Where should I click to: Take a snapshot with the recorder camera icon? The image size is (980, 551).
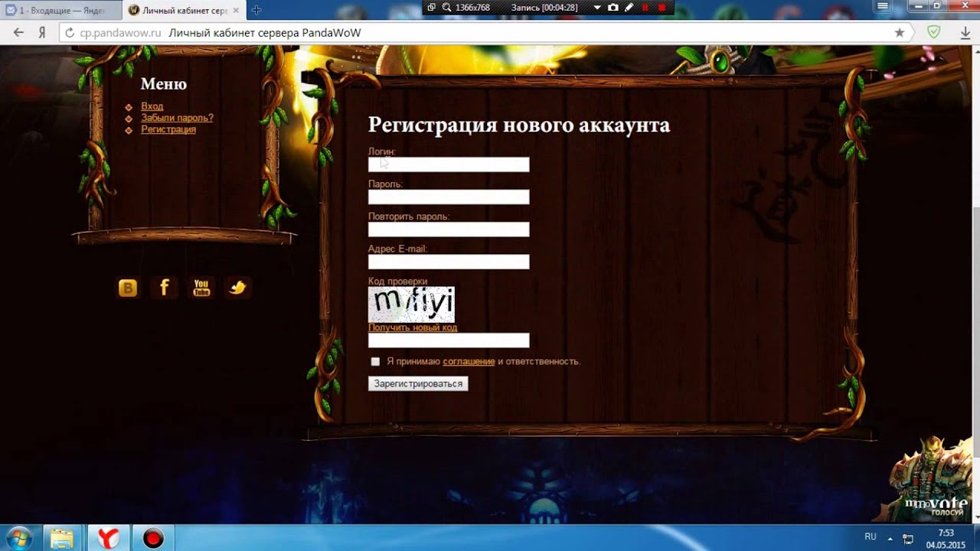click(612, 7)
